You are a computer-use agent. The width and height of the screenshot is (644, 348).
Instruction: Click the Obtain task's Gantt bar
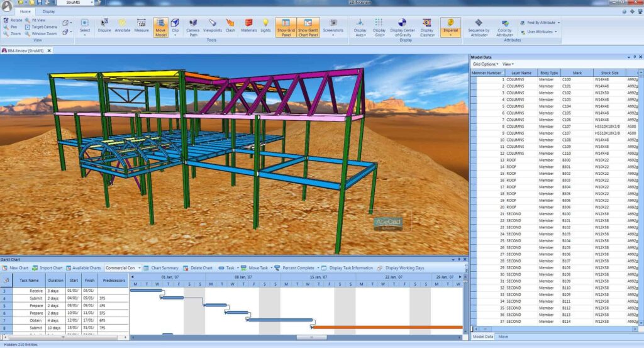coord(280,320)
